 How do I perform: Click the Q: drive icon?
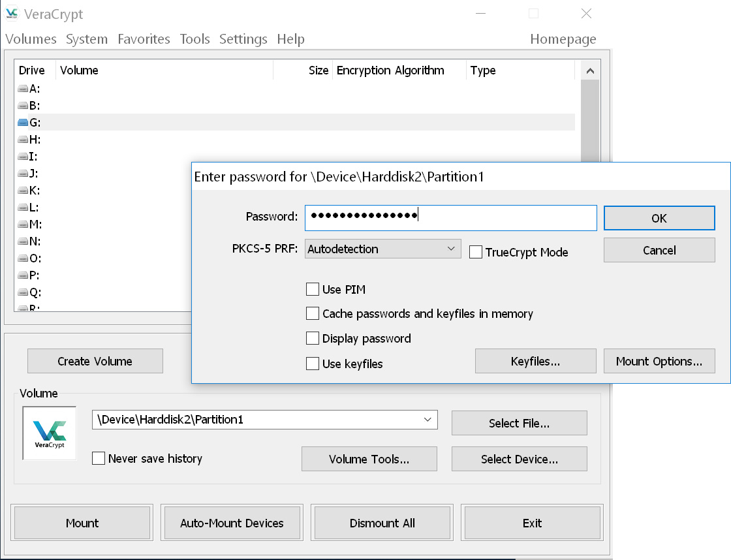tap(23, 292)
